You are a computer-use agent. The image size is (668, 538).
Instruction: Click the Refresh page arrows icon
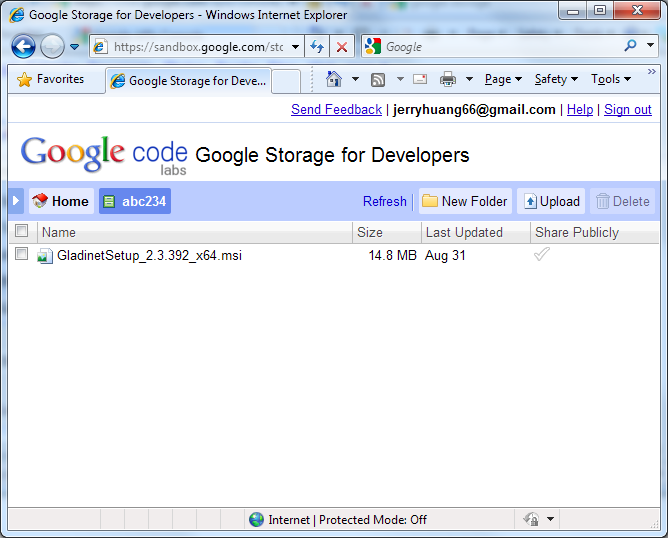317,46
